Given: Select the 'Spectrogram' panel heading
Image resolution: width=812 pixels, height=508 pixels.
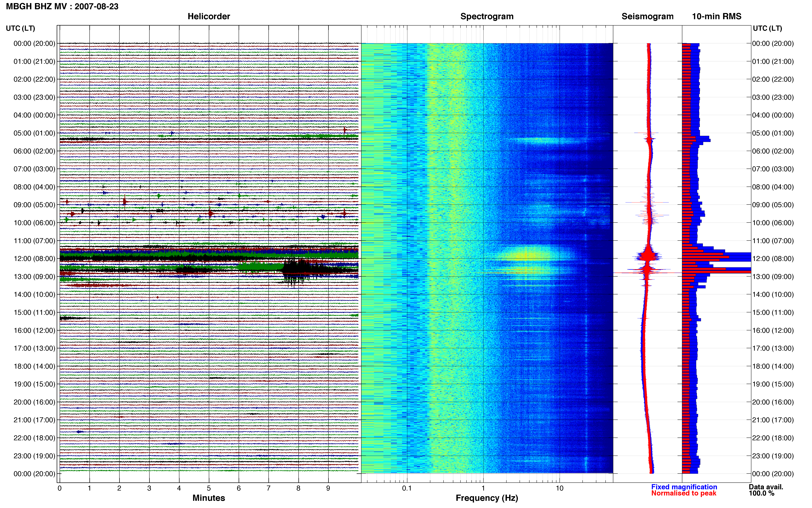Looking at the screenshot, I should (x=487, y=16).
